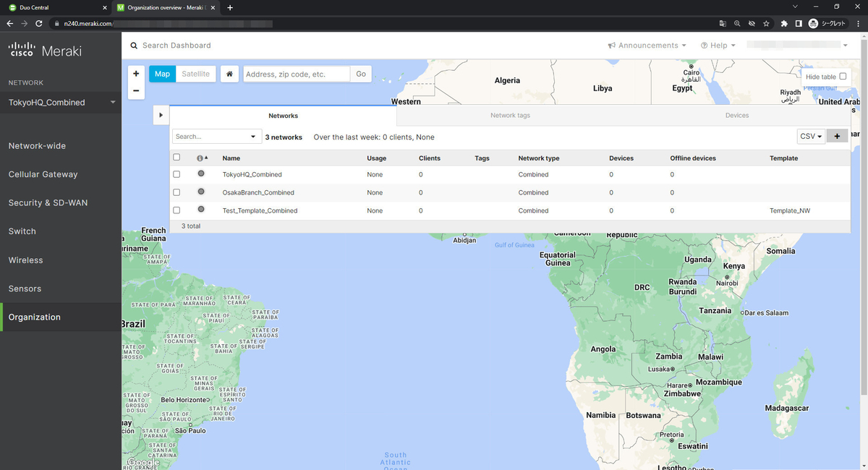868x470 pixels.
Task: Toggle the select-all networks checkbox
Action: pyautogui.click(x=176, y=157)
